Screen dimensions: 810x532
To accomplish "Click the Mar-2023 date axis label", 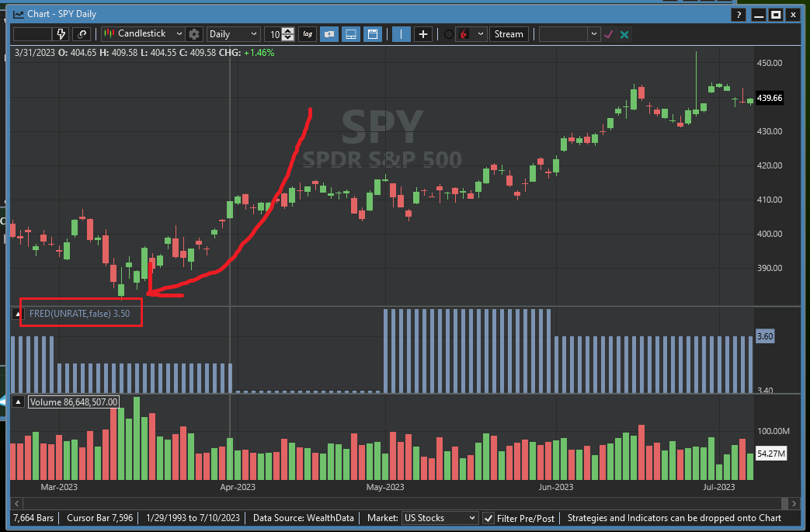I will pyautogui.click(x=59, y=487).
